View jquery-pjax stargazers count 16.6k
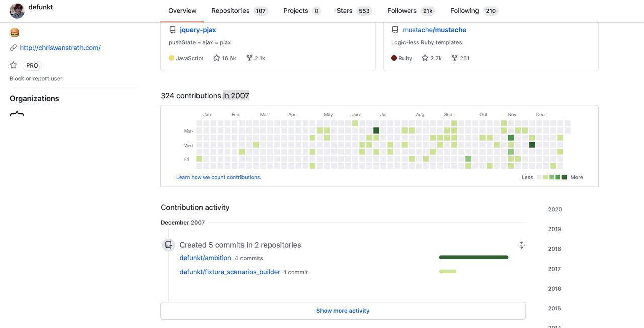Screen dimensions: 644x328 [x=225, y=58]
